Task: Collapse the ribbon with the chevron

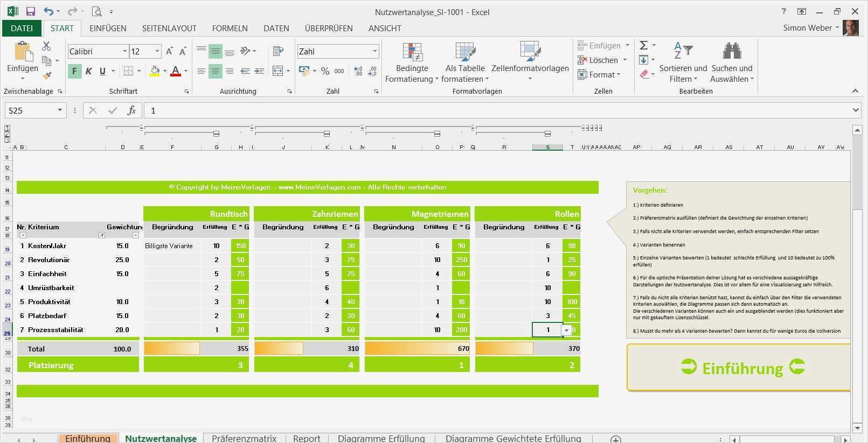Action: [855, 91]
